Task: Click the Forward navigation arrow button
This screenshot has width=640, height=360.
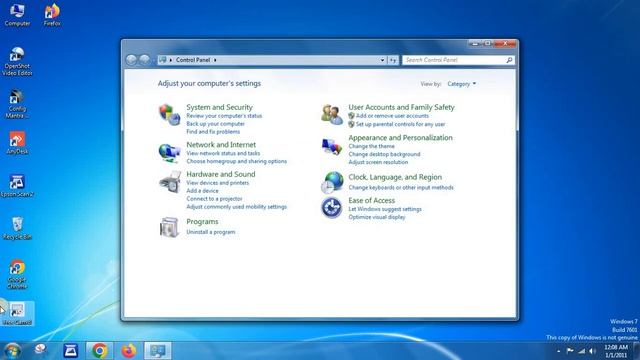Action: (144, 60)
